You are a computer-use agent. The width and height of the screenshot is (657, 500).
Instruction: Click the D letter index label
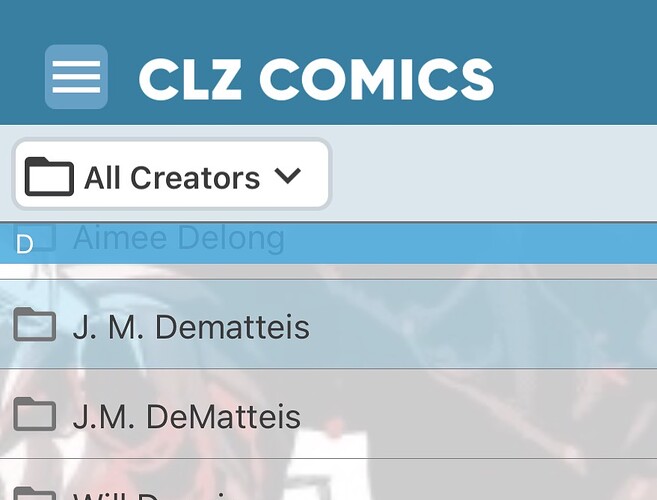pyautogui.click(x=24, y=244)
